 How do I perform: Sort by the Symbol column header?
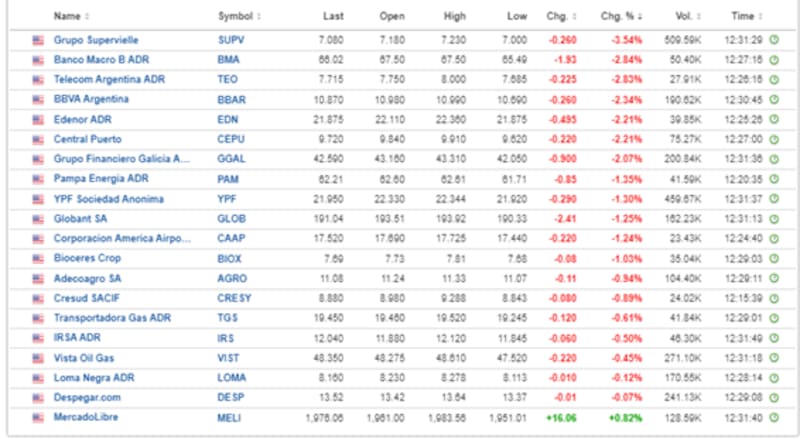[238, 16]
